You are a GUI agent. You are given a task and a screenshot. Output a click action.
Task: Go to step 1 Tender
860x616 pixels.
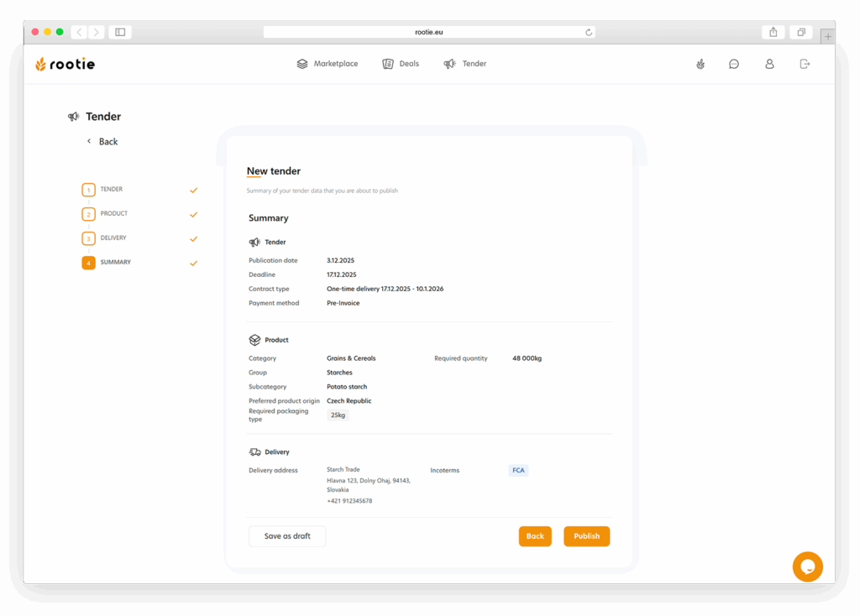(111, 190)
